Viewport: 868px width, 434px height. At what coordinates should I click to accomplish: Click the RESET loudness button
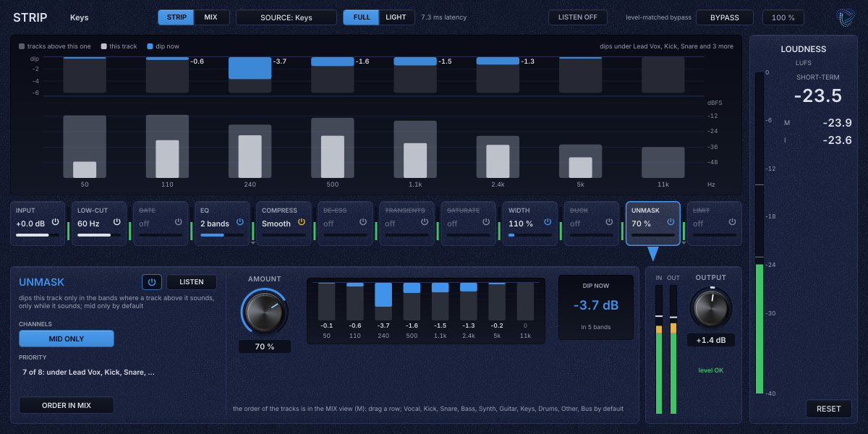point(829,409)
